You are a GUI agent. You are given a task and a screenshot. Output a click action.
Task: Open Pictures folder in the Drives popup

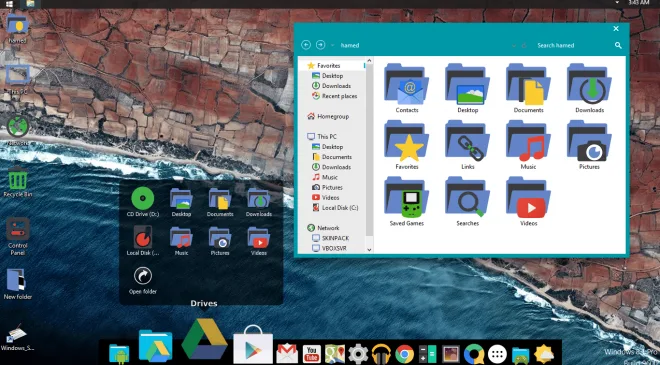coord(220,240)
